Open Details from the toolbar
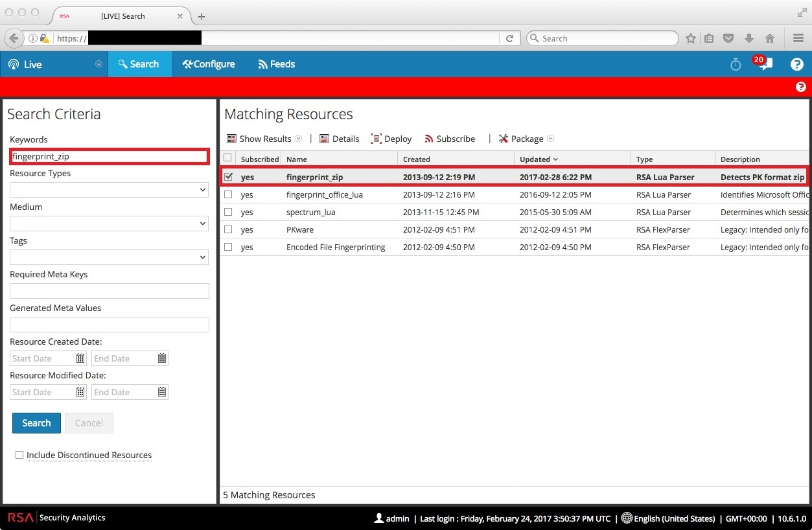The image size is (812, 530). pyautogui.click(x=340, y=139)
